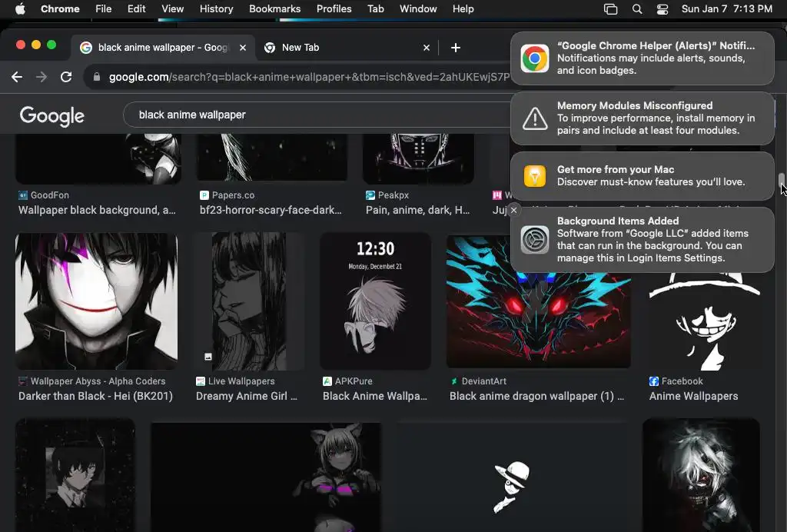Click the date and time in menu bar

tap(727, 9)
